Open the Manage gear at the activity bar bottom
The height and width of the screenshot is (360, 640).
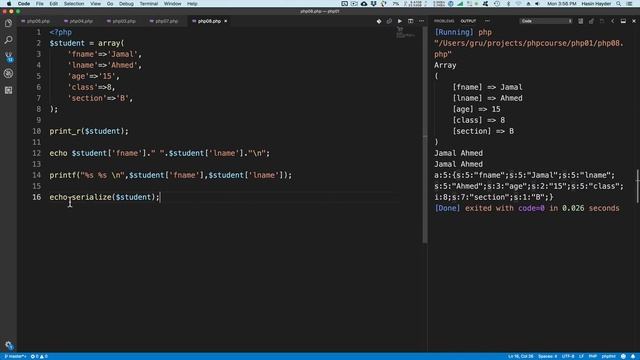(9, 345)
